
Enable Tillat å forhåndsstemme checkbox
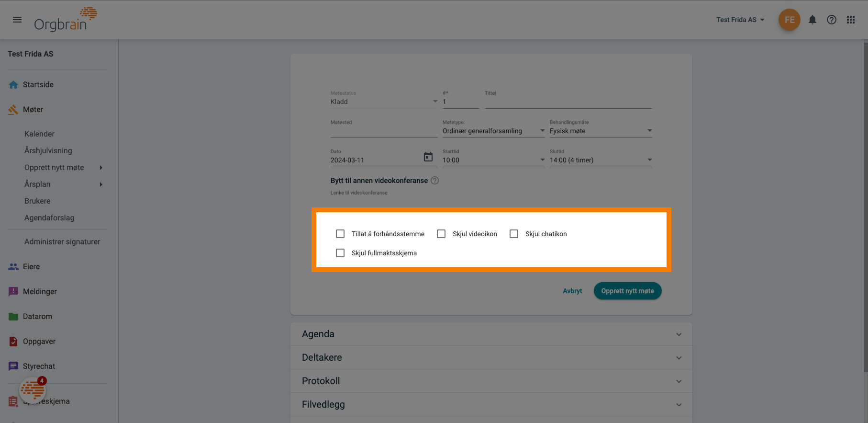pyautogui.click(x=340, y=234)
